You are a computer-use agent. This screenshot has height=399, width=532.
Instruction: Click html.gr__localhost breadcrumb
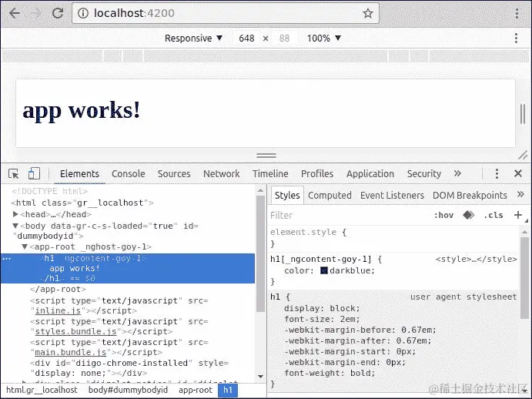pos(42,390)
